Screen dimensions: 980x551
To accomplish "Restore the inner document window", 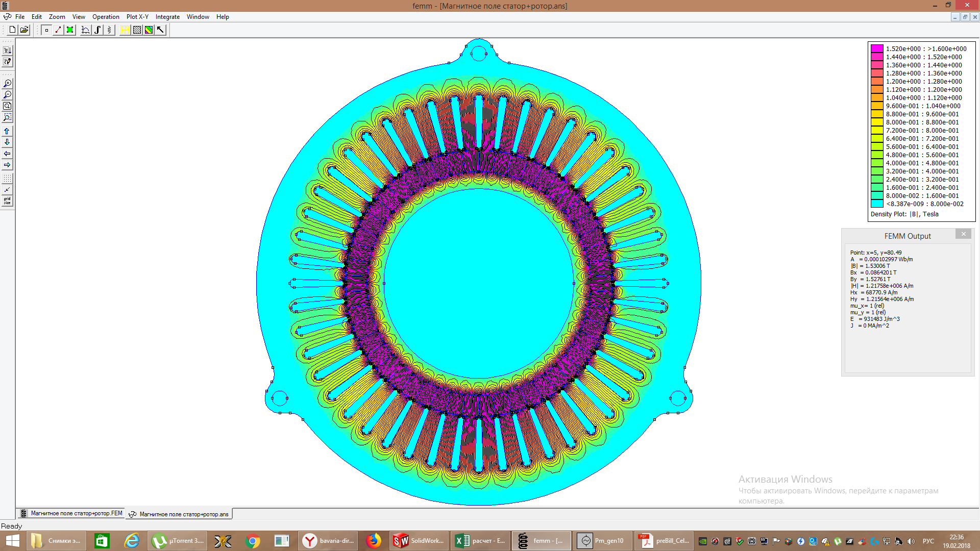I will [965, 17].
